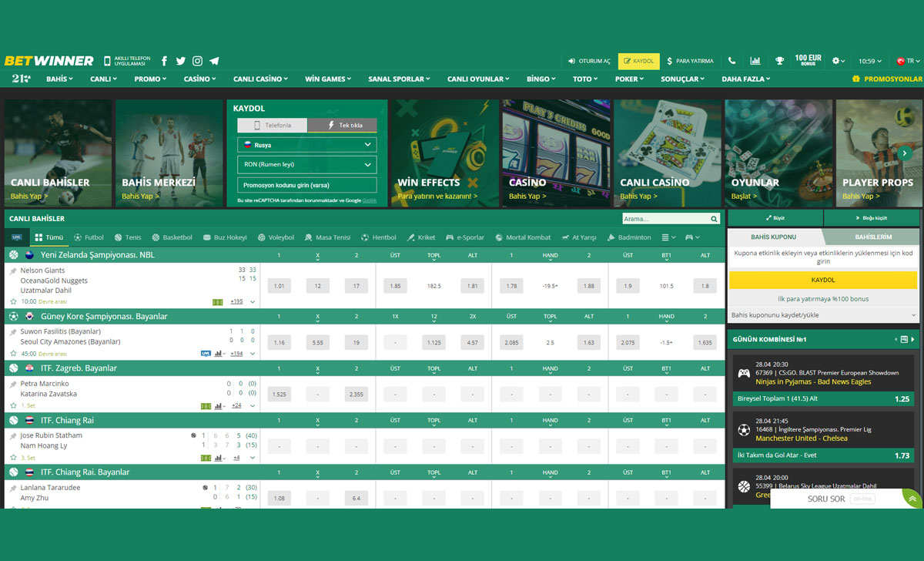Open the time 10:59 dropdown
924x561 pixels.
[870, 61]
